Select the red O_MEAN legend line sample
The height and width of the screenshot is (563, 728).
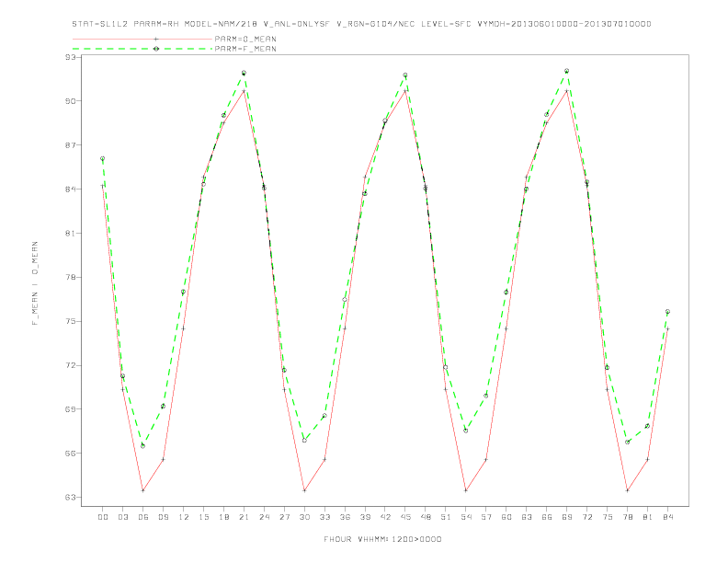coord(142,39)
